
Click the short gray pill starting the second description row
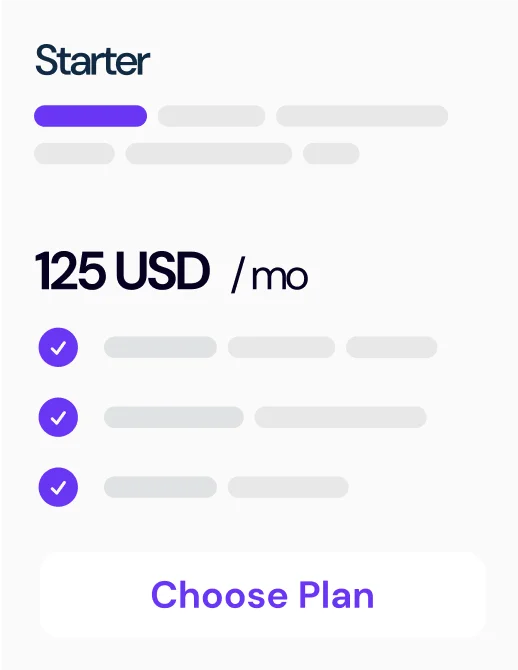click(x=74, y=153)
